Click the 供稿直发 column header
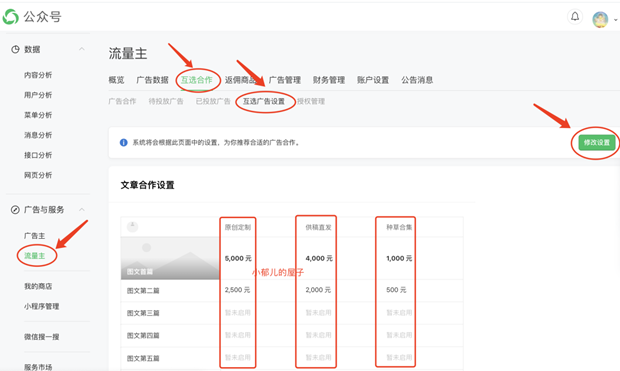 pyautogui.click(x=318, y=227)
